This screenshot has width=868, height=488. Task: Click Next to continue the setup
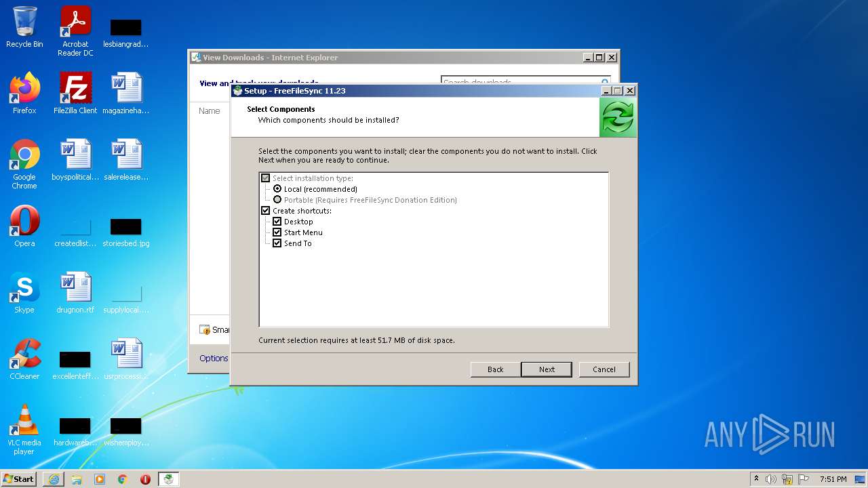click(547, 369)
